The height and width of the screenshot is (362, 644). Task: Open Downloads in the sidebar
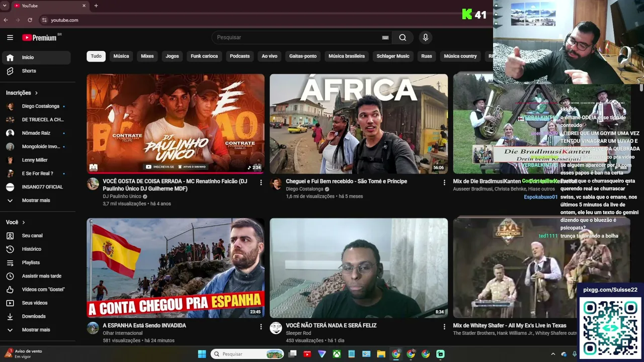coord(36,316)
